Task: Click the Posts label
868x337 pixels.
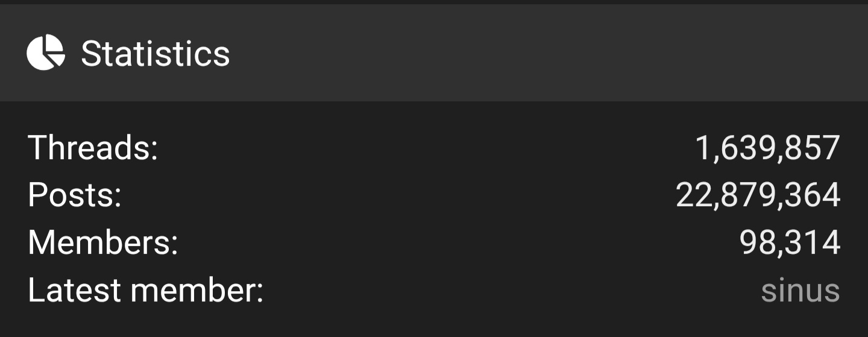Action: pos(75,195)
